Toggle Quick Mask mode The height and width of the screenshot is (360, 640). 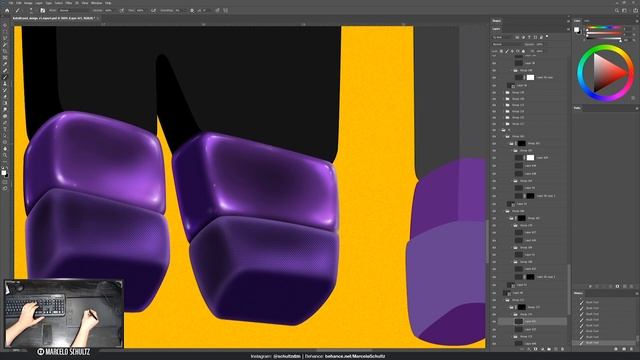pos(5,182)
